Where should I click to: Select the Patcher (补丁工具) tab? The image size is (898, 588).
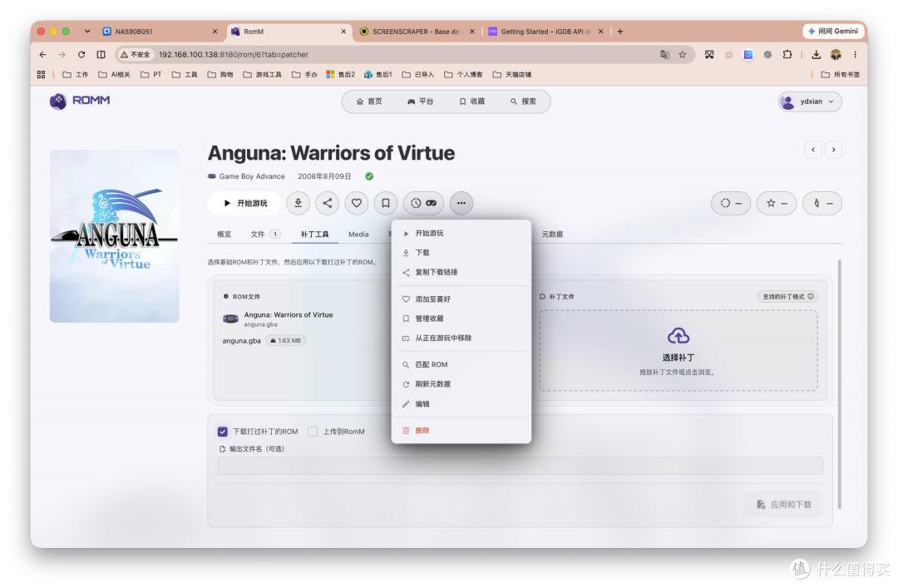point(314,234)
